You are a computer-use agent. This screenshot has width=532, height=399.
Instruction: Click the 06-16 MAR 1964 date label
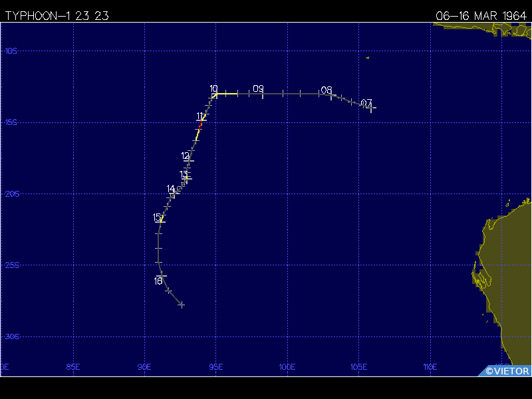click(x=481, y=15)
